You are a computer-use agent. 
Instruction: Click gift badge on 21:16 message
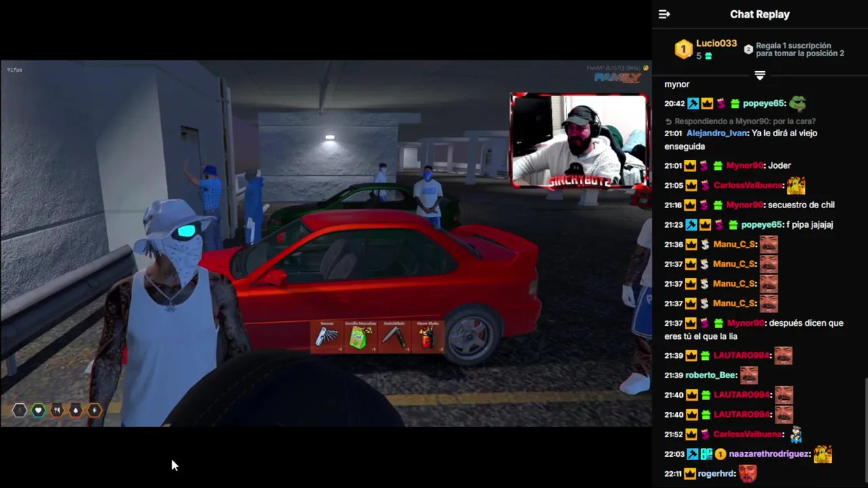click(718, 205)
